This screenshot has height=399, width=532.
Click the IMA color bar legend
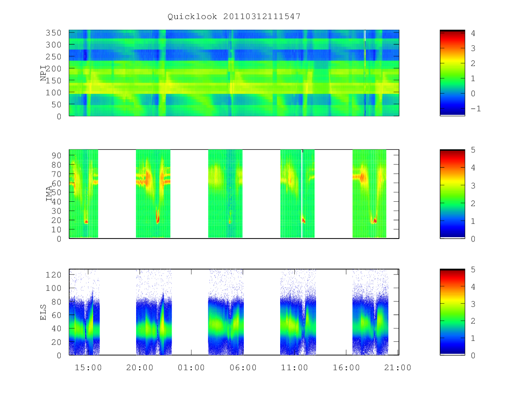coord(452,194)
